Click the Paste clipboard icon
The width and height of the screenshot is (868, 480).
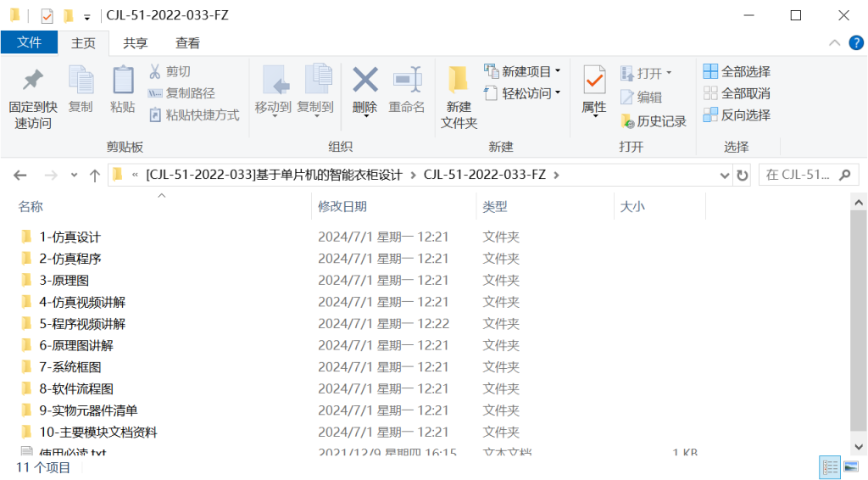(122, 90)
